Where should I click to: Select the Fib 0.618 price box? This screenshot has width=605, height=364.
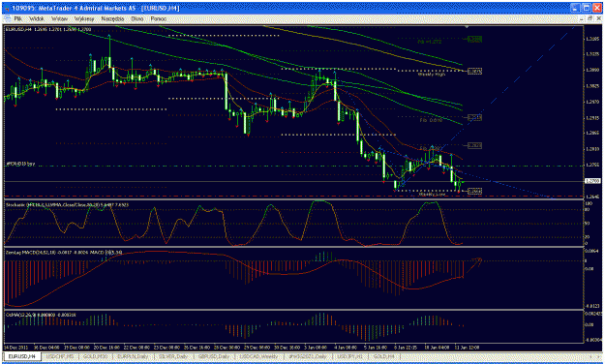pyautogui.click(x=474, y=117)
